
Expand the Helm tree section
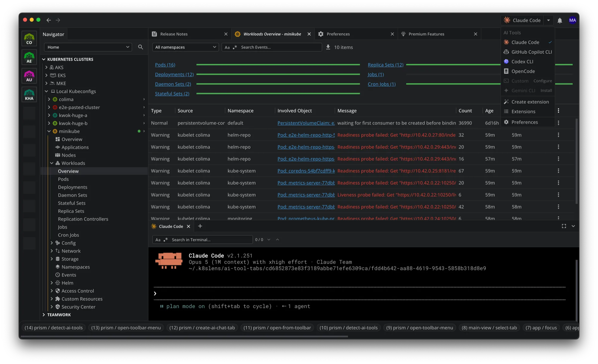click(52, 283)
